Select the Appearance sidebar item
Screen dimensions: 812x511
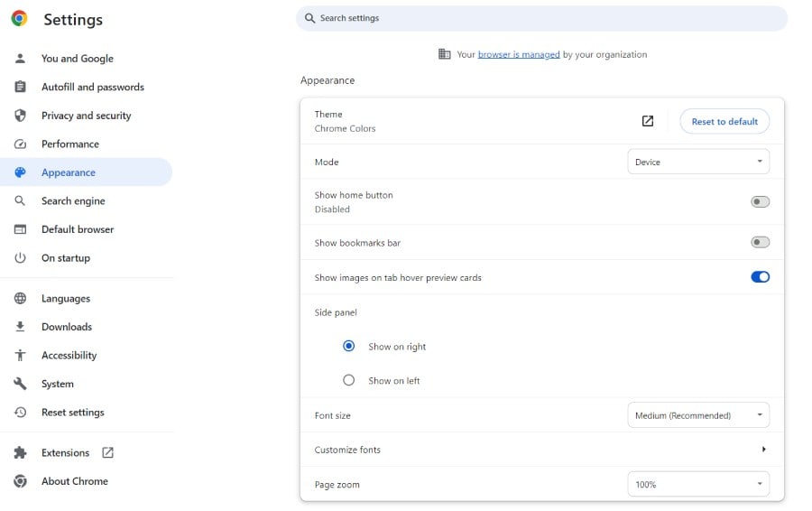tap(86, 172)
